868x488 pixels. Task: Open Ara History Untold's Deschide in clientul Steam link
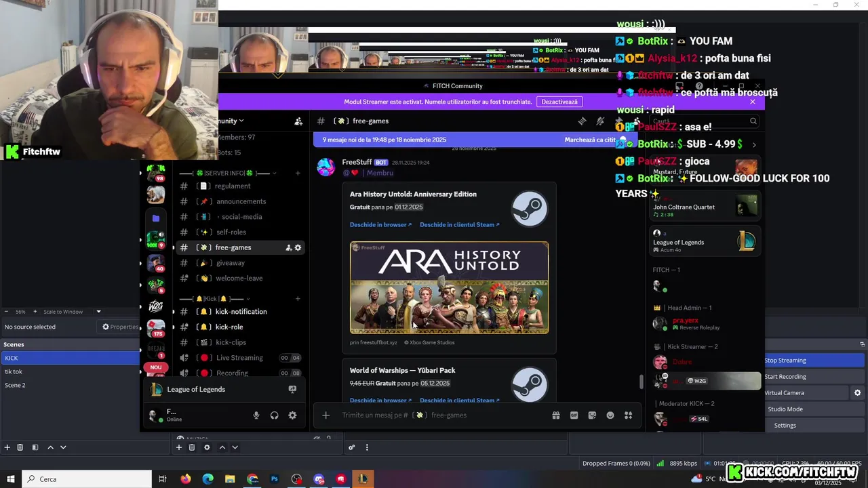pos(459,225)
